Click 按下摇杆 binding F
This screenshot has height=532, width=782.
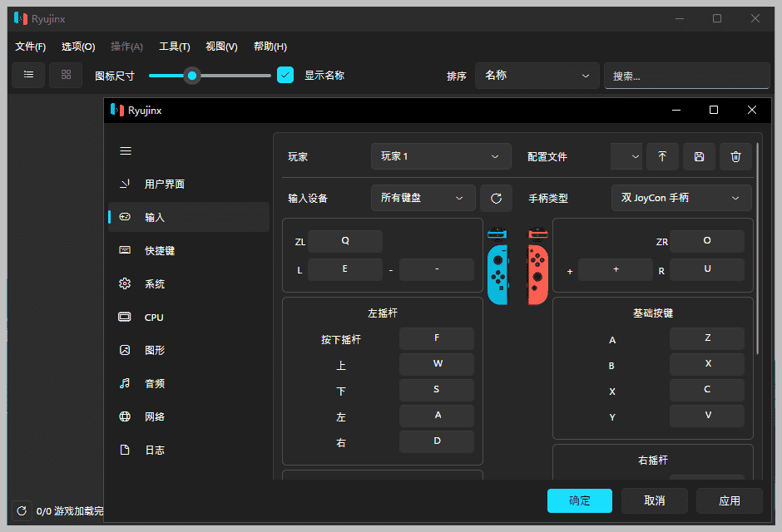(x=437, y=338)
